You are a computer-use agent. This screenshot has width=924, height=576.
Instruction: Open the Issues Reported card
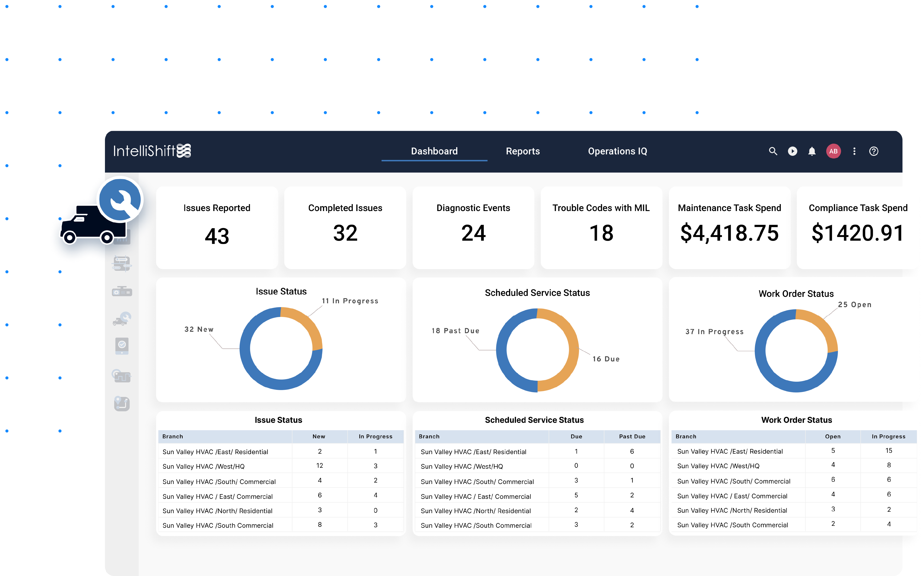217,228
